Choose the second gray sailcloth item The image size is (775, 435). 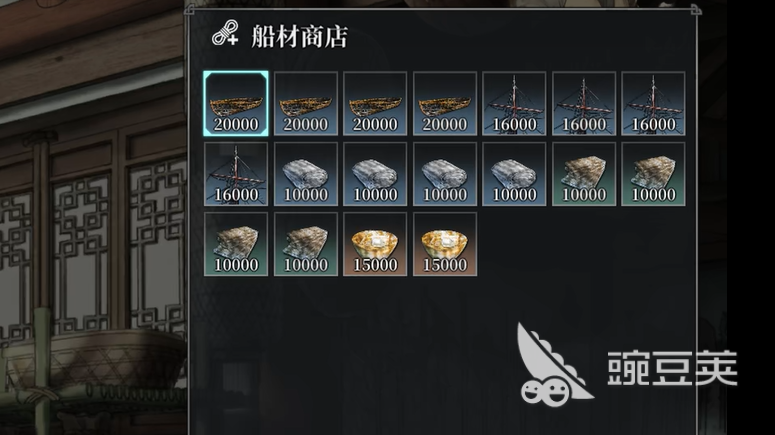pos(375,174)
